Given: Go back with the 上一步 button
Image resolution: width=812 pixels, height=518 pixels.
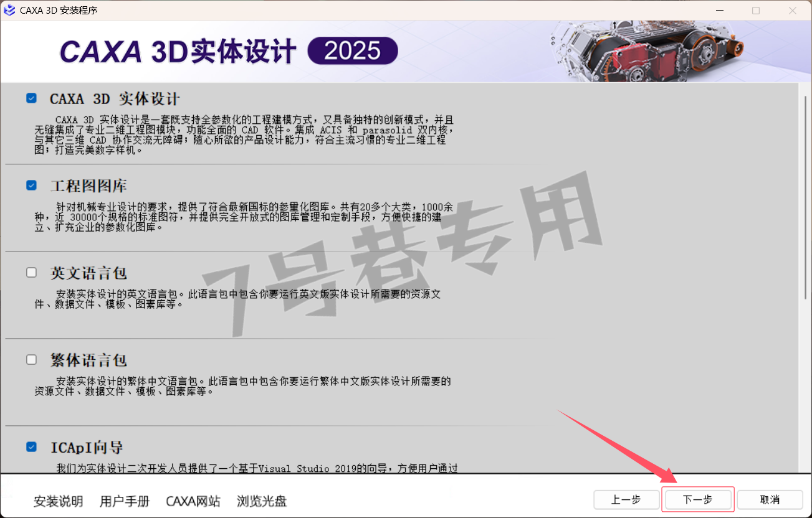Looking at the screenshot, I should click(x=626, y=499).
